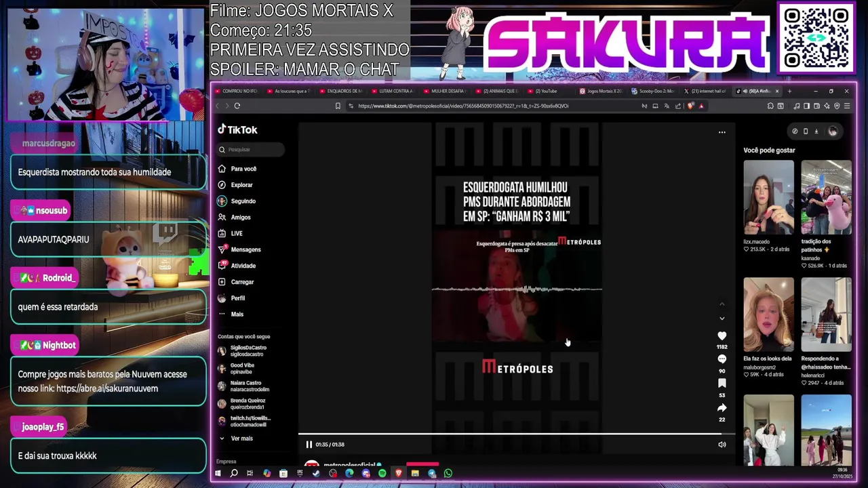Open Para você feed
868x488 pixels.
[237, 169]
